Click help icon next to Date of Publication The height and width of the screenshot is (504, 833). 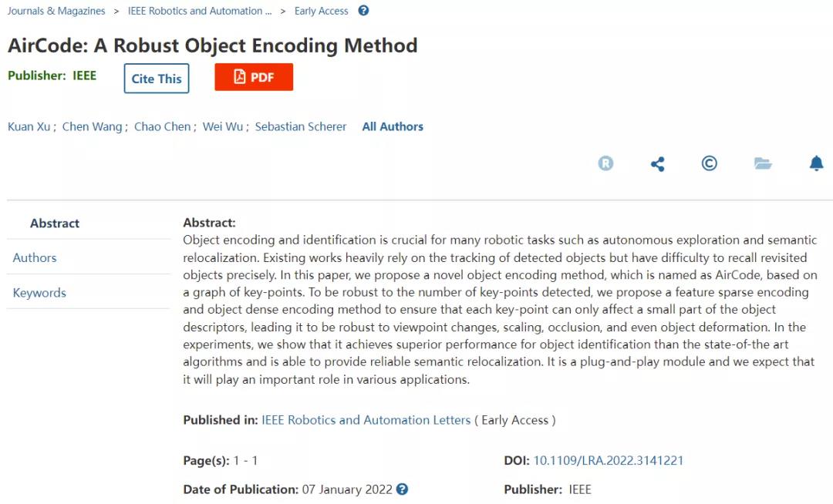402,489
